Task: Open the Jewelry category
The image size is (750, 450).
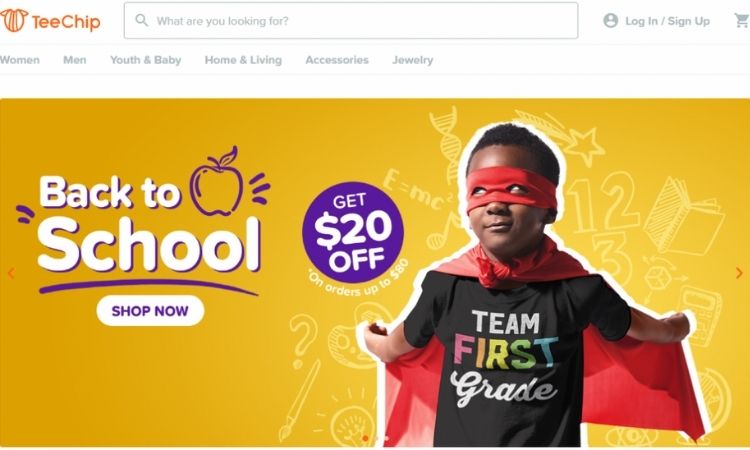Action: coord(412,60)
